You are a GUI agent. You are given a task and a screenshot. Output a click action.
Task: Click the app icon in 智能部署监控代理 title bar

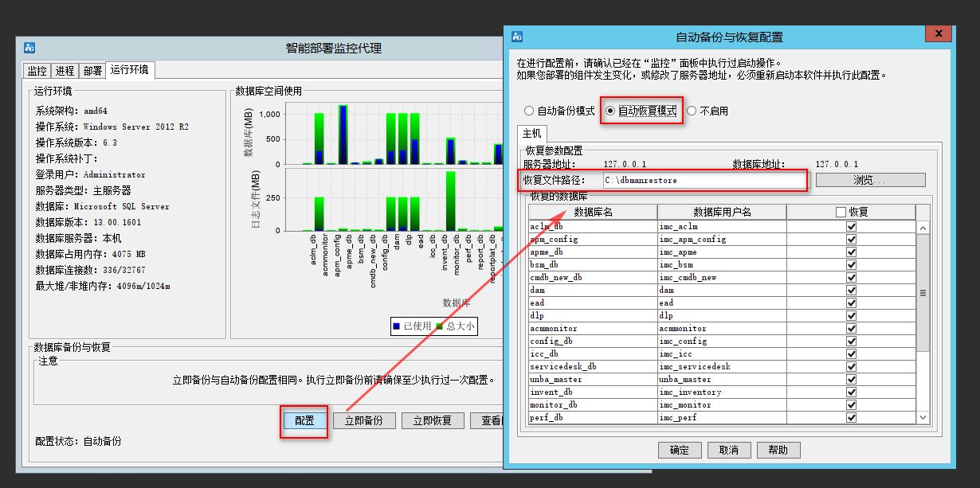point(29,48)
